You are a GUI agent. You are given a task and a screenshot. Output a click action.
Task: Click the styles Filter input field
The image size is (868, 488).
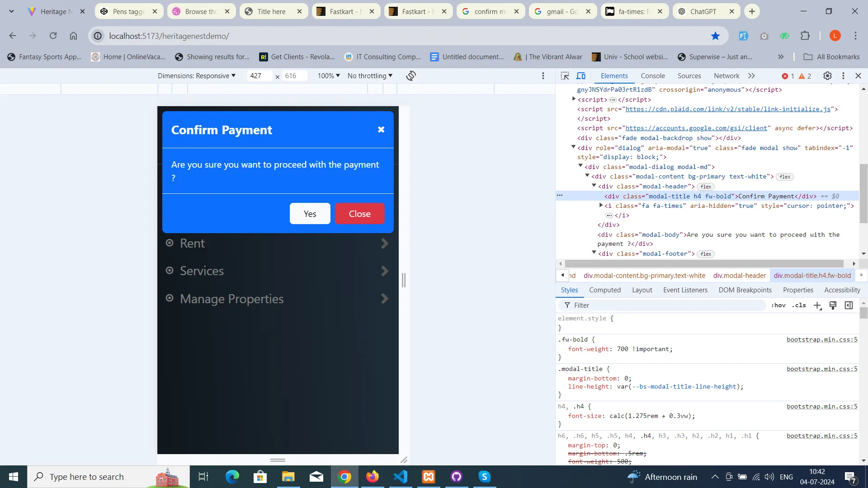click(x=665, y=305)
